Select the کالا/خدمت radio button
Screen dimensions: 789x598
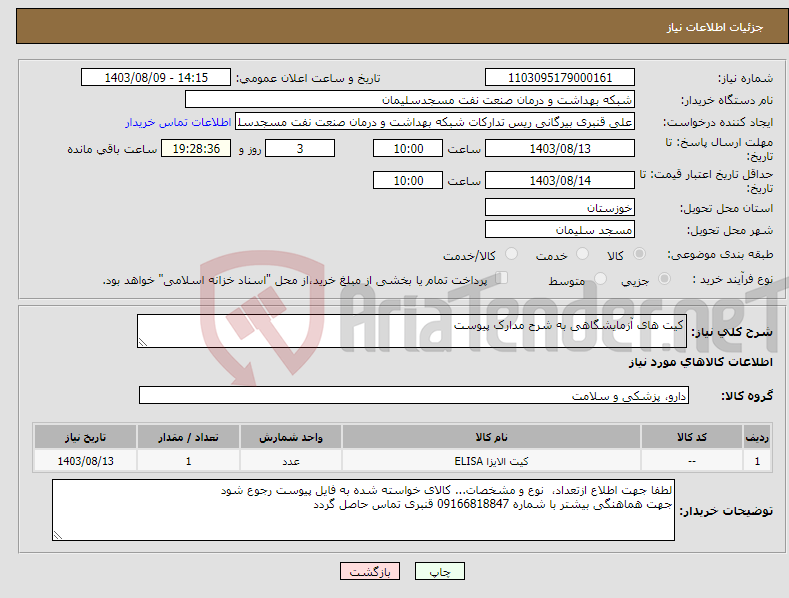tap(511, 254)
